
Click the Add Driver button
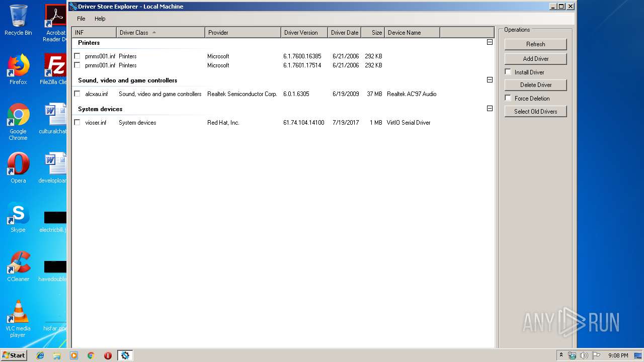[x=536, y=59]
